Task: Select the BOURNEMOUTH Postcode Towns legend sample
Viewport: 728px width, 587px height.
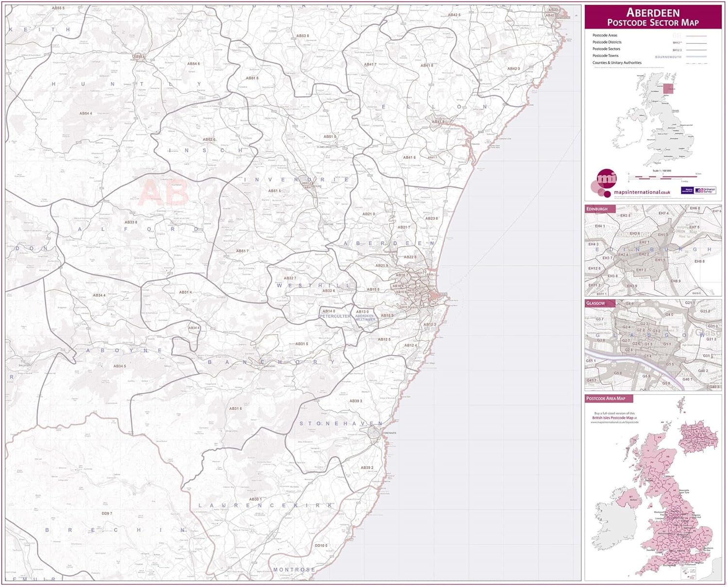Action: click(668, 56)
